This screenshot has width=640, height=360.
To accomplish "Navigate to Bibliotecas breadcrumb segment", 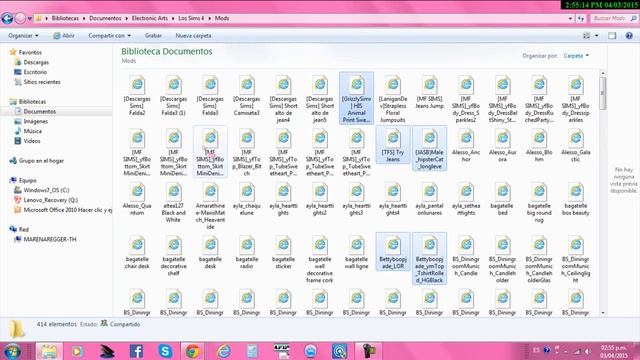I will [x=65, y=18].
